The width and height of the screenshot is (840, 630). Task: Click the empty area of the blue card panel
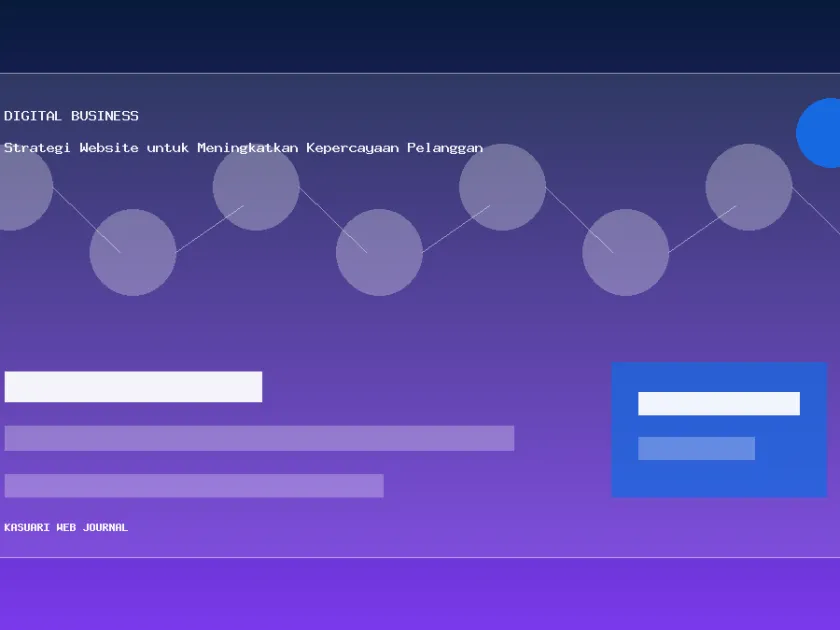719,479
